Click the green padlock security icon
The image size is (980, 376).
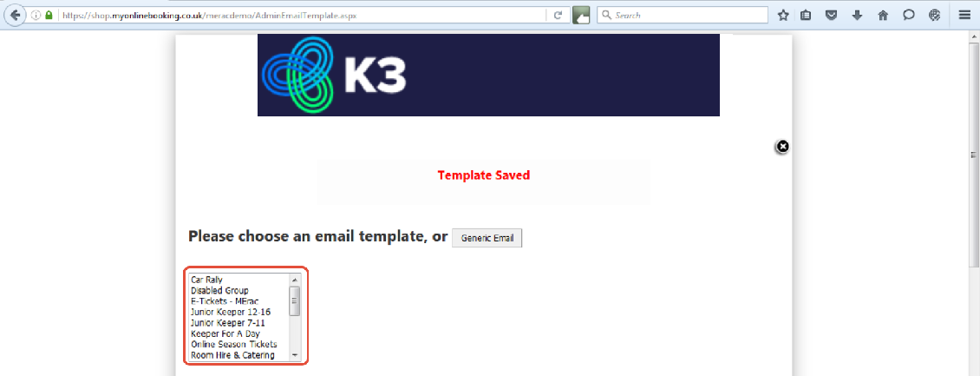49,15
